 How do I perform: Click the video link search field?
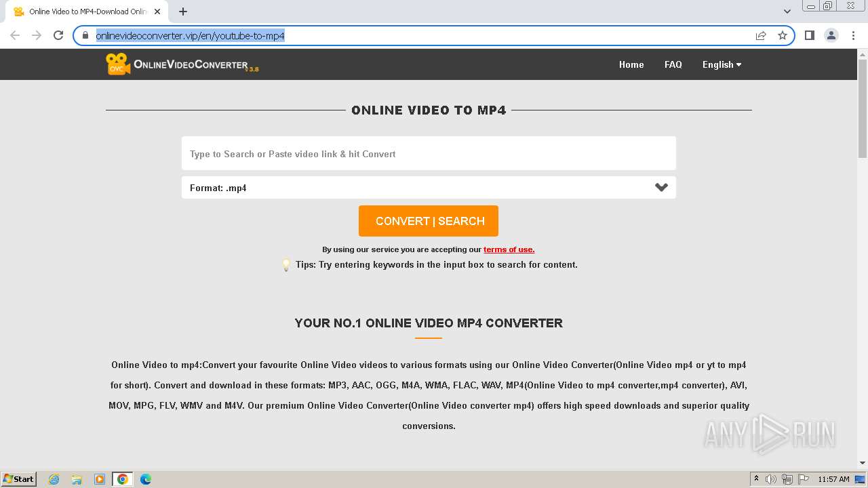429,153
